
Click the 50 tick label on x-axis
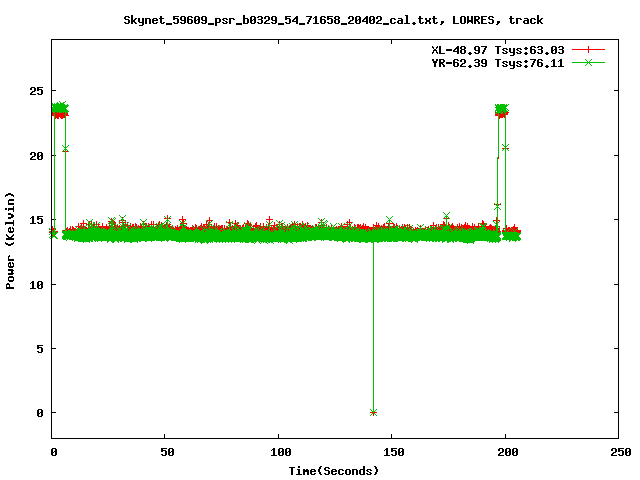pyautogui.click(x=166, y=452)
